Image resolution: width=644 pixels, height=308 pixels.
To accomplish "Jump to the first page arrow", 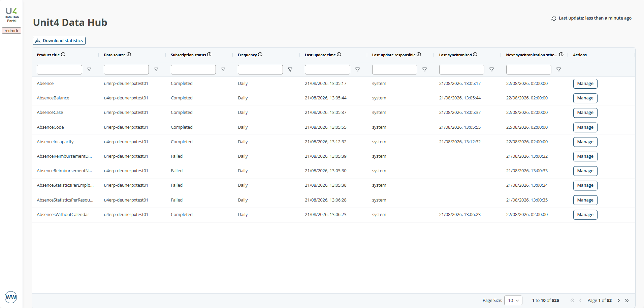I will point(572,301).
